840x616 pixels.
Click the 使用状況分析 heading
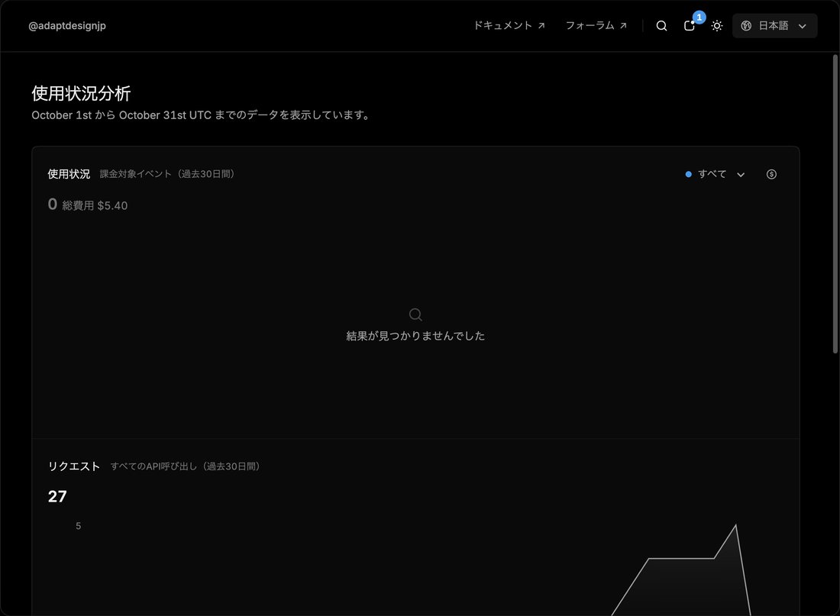(81, 93)
